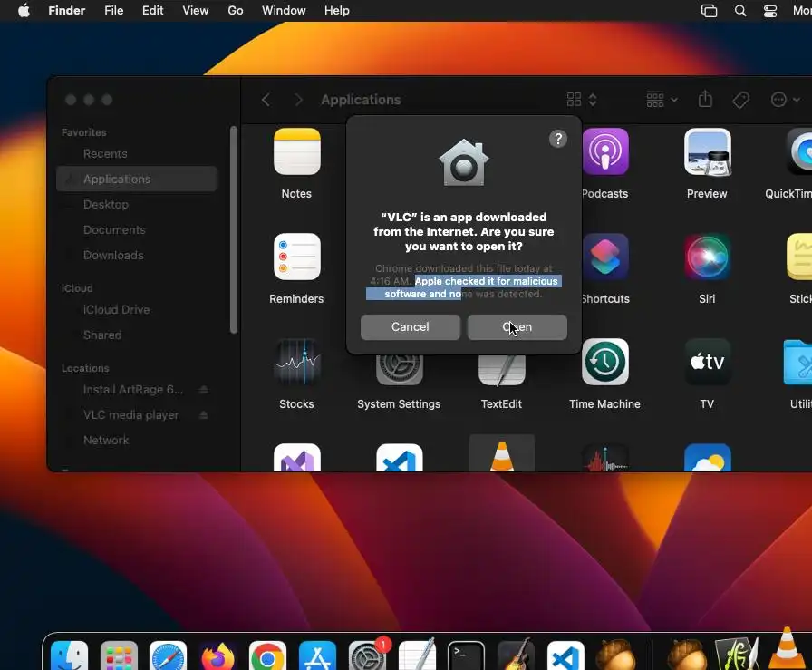
Task: Select the Apple TV app icon
Action: tap(708, 363)
